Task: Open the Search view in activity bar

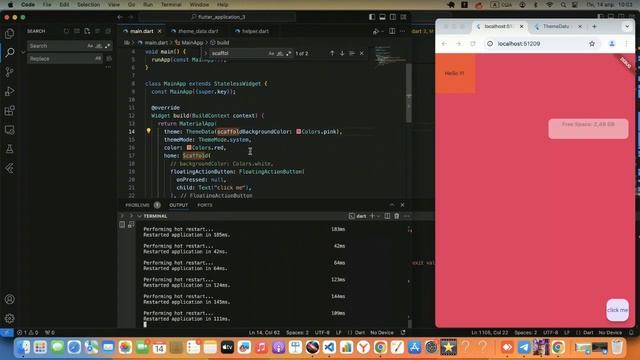Action: (9, 53)
